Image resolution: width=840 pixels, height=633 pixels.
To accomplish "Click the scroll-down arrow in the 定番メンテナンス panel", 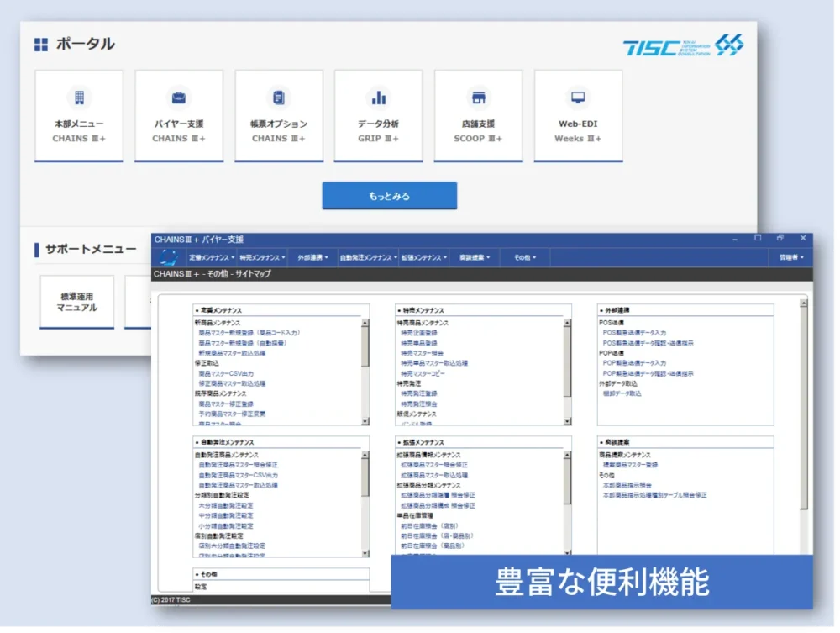I will [x=365, y=422].
